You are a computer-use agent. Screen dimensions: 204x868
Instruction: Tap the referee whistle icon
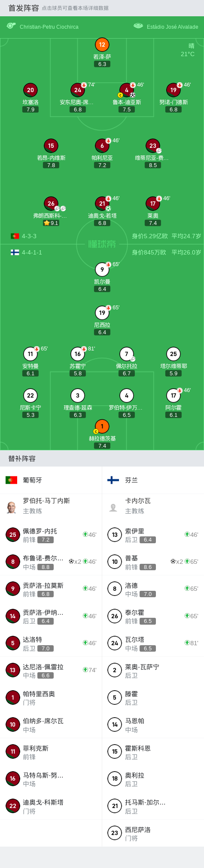[11, 26]
